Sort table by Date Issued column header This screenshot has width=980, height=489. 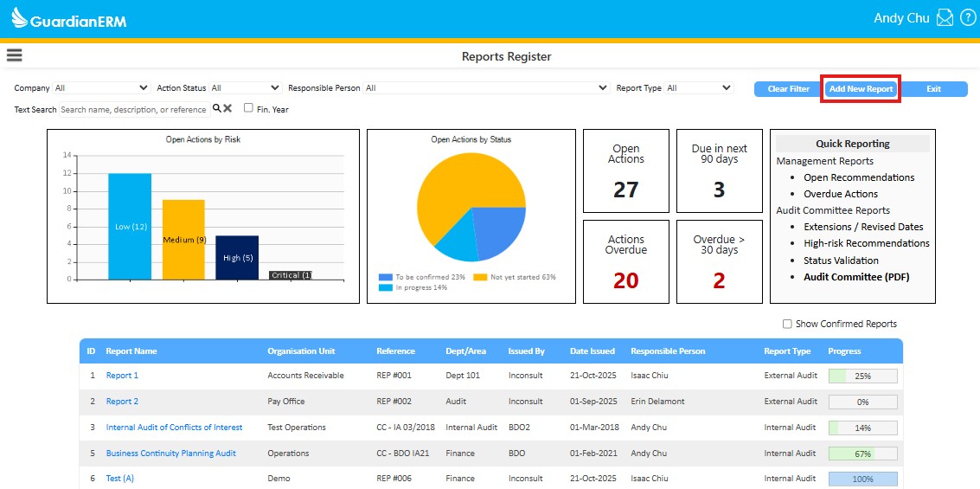click(592, 351)
